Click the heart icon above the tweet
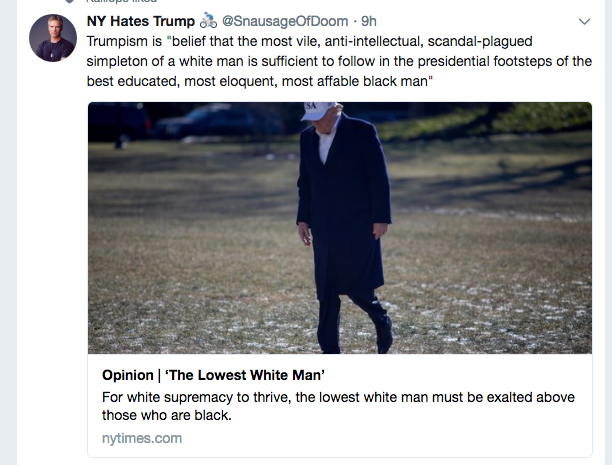Screen dimensions: 612x465 pyautogui.click(x=69, y=1)
